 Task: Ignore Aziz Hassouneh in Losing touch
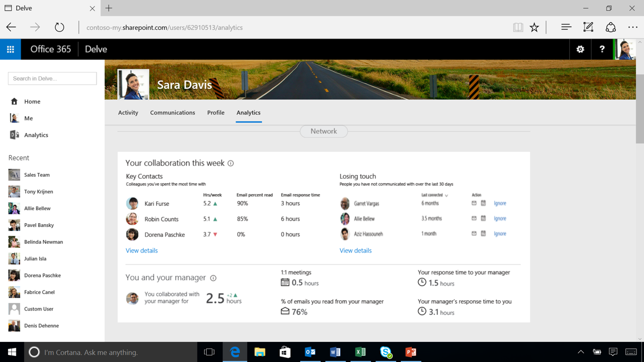click(499, 233)
